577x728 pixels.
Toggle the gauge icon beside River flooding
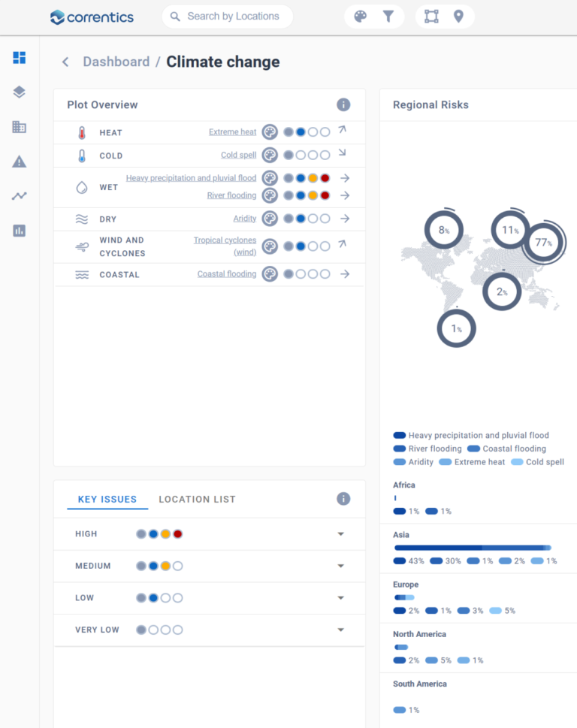[x=270, y=195]
